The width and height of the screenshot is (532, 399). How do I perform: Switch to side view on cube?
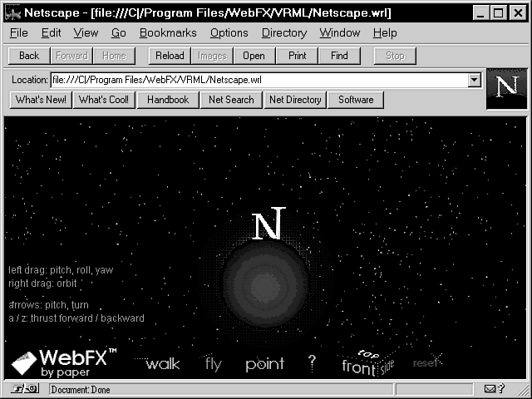pyautogui.click(x=387, y=367)
